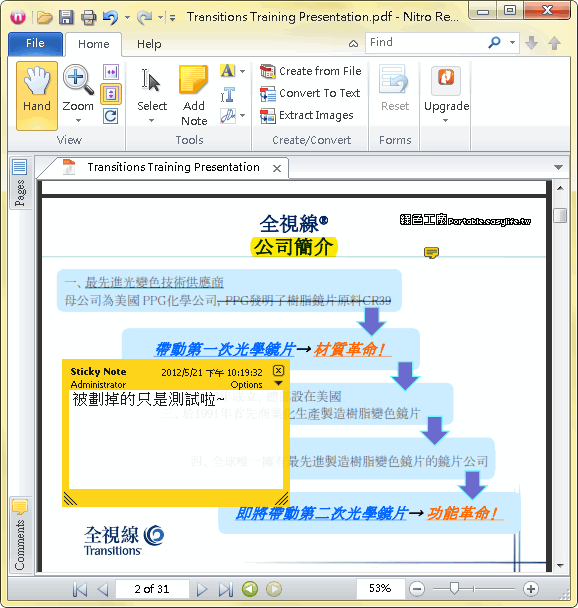Open the Pages side panel
578x608 pixels.
[19, 183]
